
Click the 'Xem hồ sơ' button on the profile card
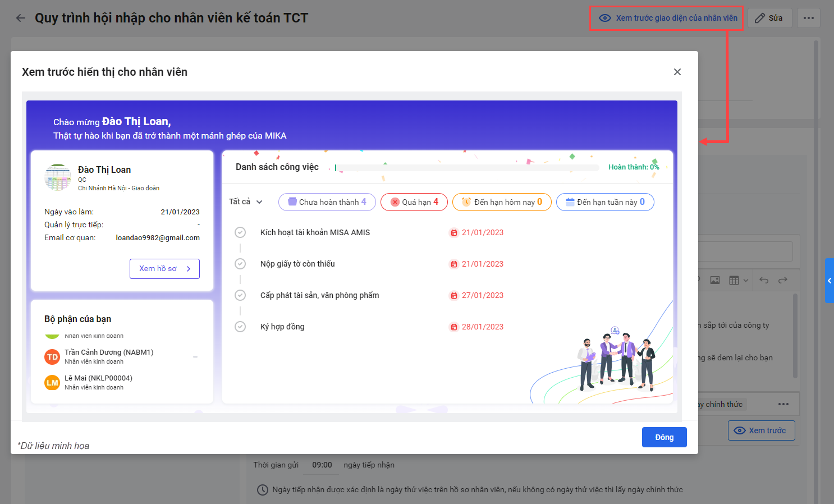point(164,268)
